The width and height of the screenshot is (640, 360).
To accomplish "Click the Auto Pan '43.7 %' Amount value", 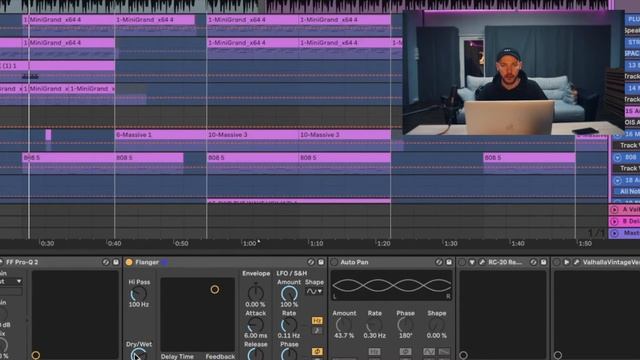I will 344,336.
